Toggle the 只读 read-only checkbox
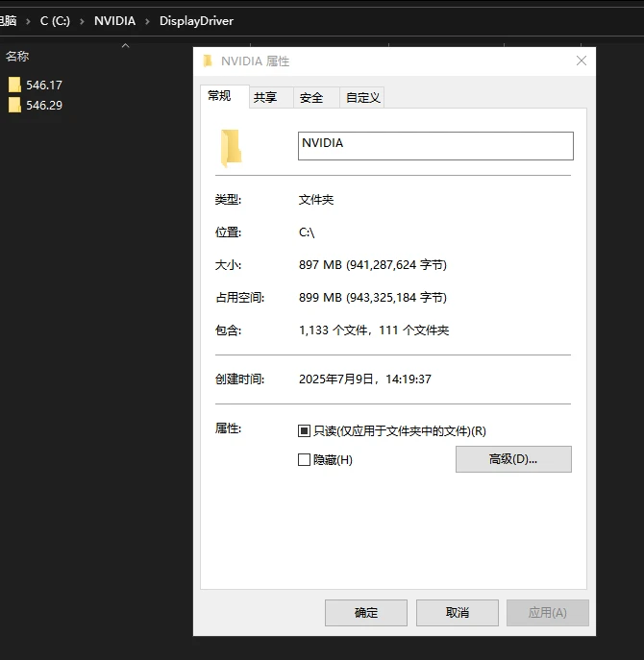Image resolution: width=644 pixels, height=660 pixels. (304, 431)
